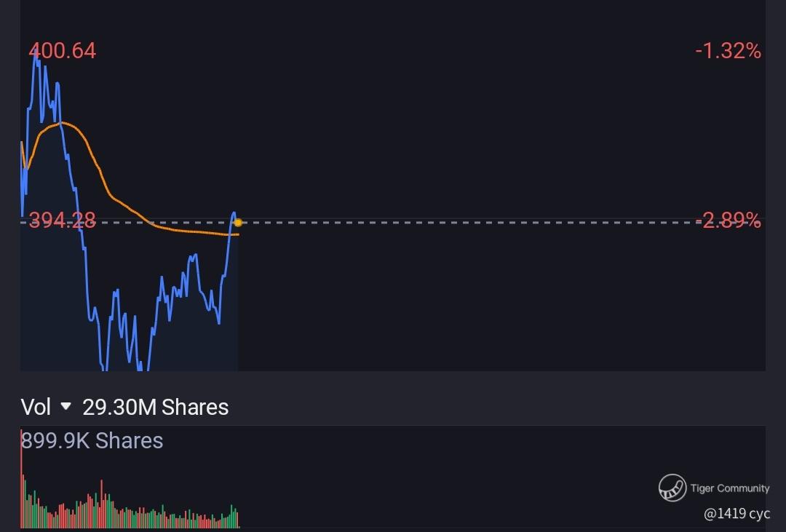Screen dimensions: 786x532
Task: Click the -1.32% percentage label
Action: [728, 51]
